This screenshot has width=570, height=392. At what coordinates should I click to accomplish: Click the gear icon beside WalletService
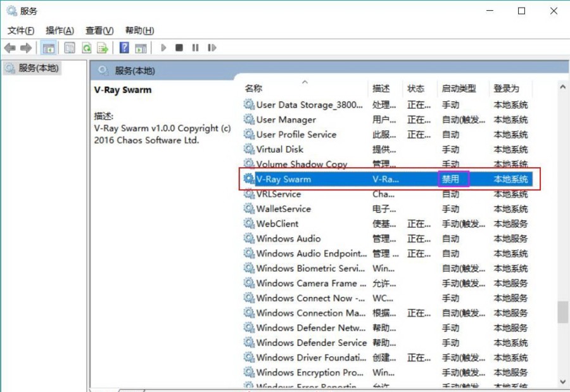249,208
